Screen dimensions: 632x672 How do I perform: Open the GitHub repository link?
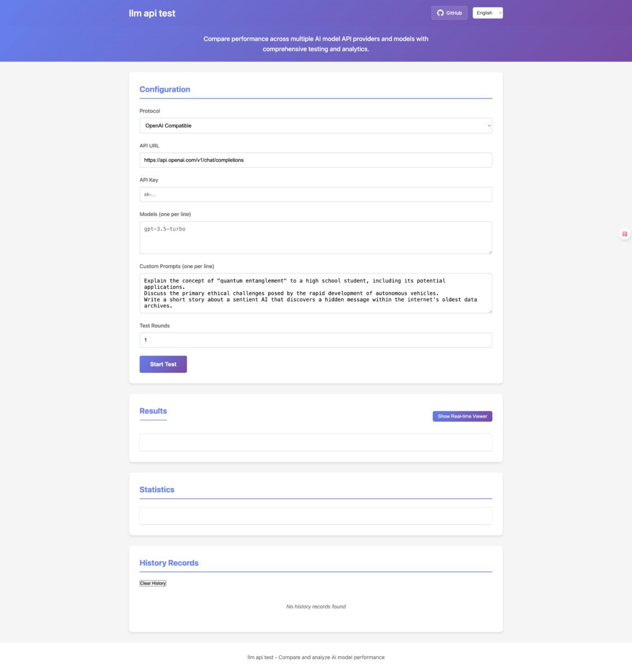(449, 13)
